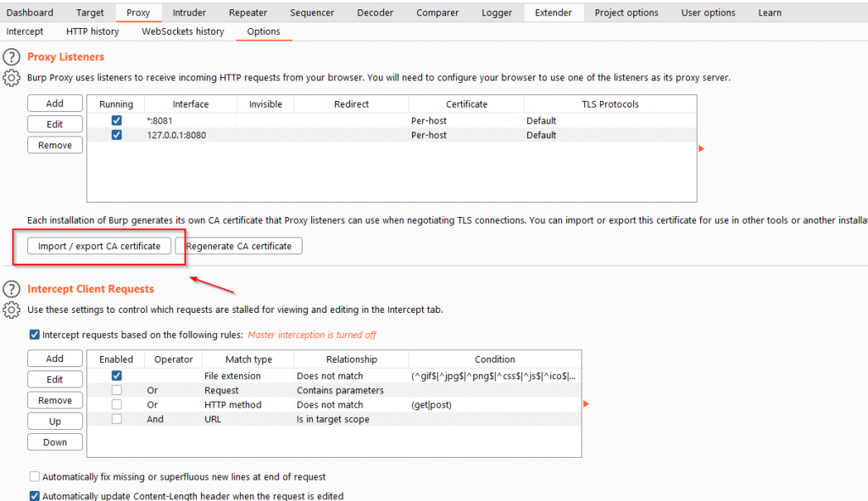The height and width of the screenshot is (501, 868).
Task: Click the Invisible column header
Action: 265,104
